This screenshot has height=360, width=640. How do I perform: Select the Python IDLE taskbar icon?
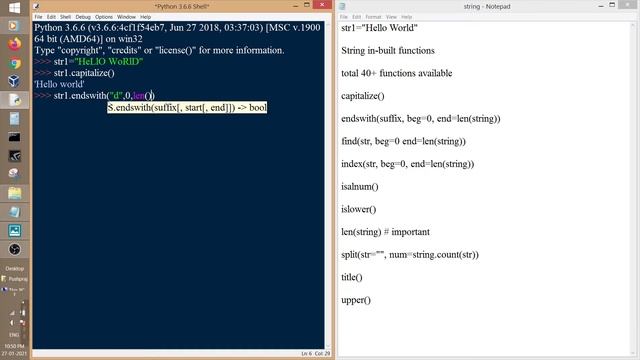pos(14,100)
